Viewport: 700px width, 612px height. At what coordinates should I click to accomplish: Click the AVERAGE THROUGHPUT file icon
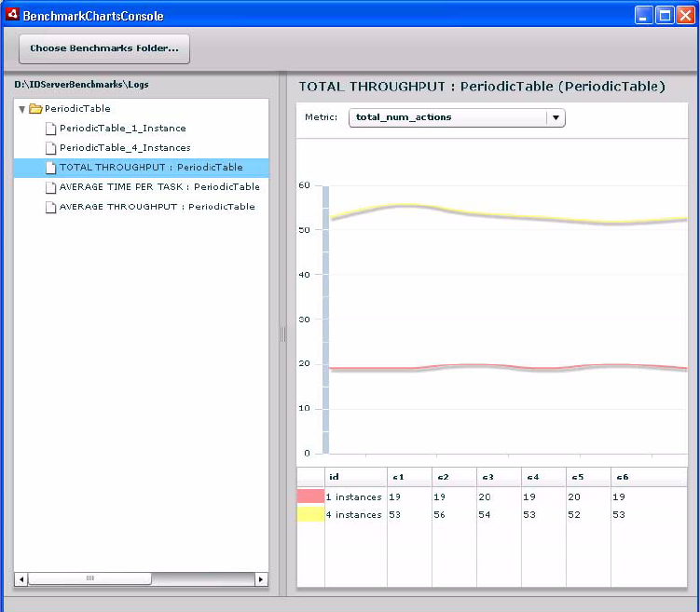pos(51,207)
